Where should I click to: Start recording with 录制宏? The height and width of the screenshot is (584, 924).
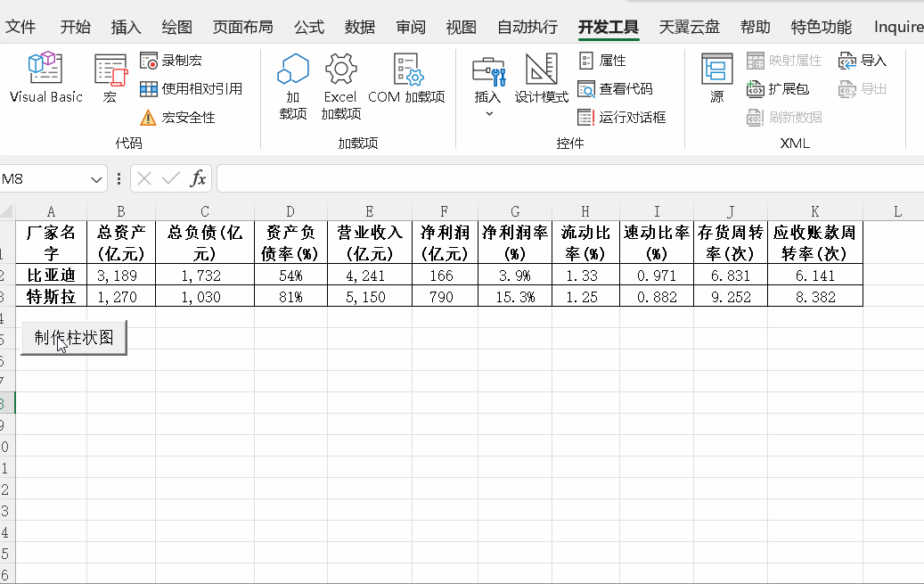click(171, 60)
